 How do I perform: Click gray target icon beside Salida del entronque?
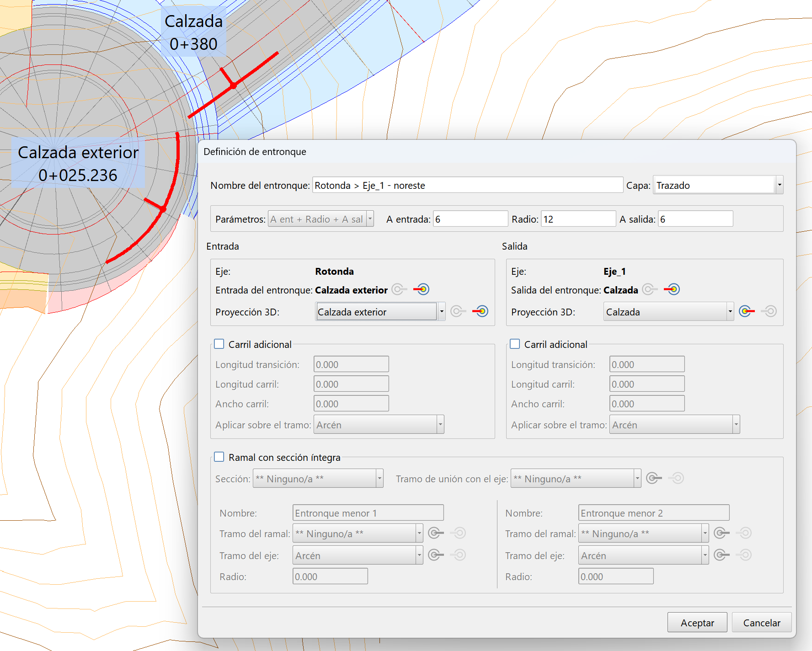pyautogui.click(x=650, y=289)
